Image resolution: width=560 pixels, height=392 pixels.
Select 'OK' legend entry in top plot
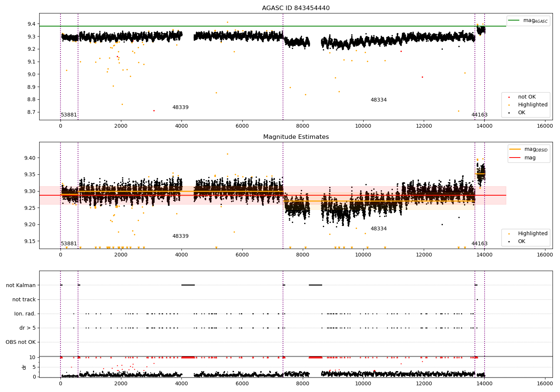click(x=522, y=113)
